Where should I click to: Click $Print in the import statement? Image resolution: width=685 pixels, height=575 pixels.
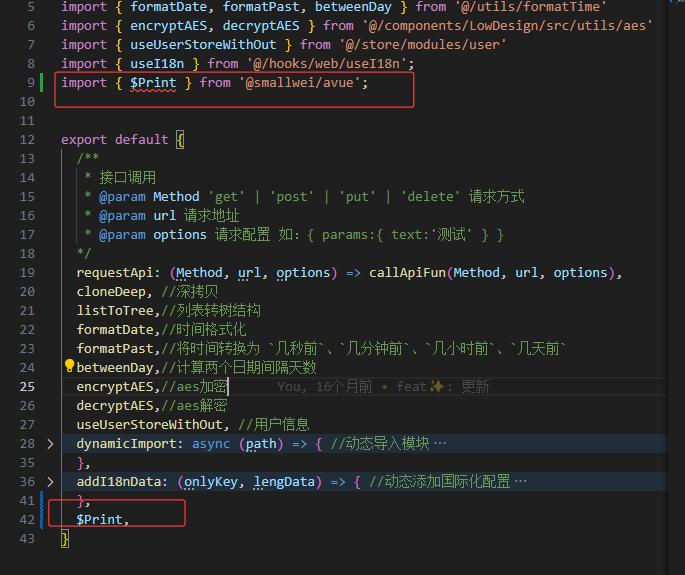[153, 82]
